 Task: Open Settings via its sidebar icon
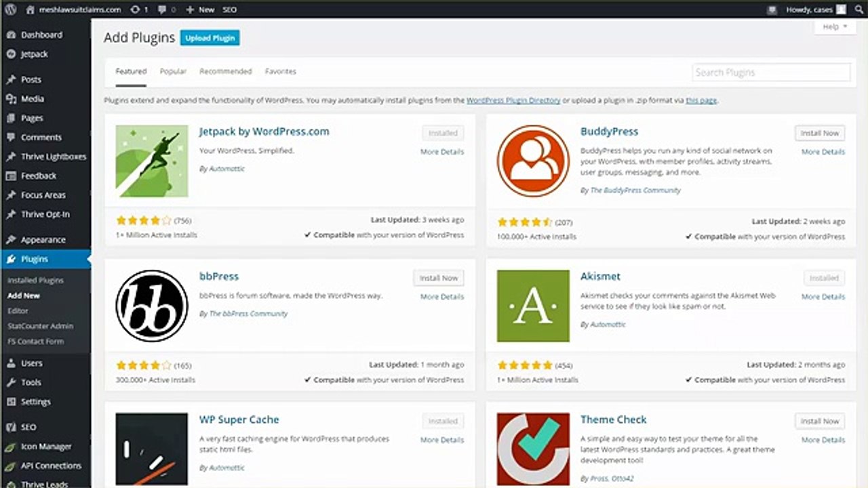pyautogui.click(x=11, y=401)
